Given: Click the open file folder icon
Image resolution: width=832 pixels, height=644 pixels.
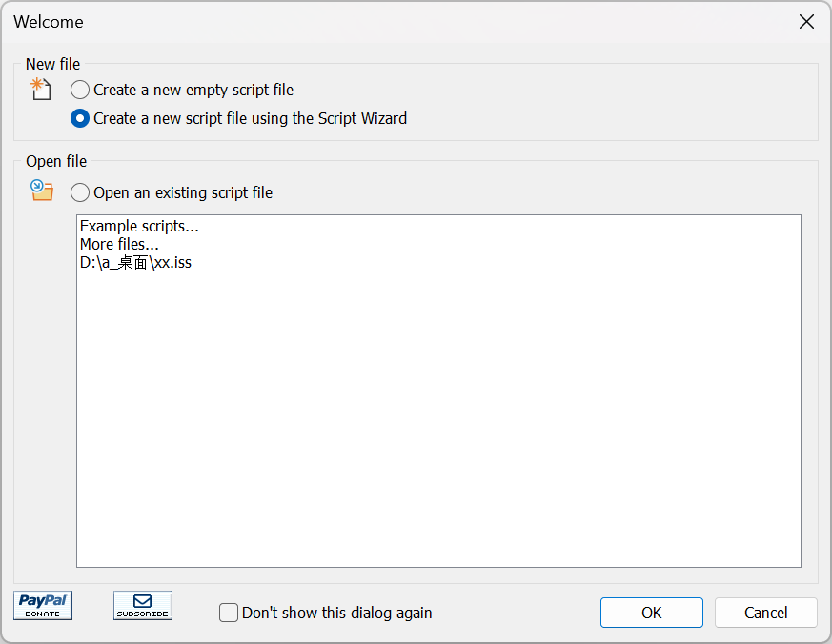Looking at the screenshot, I should coord(42,191).
